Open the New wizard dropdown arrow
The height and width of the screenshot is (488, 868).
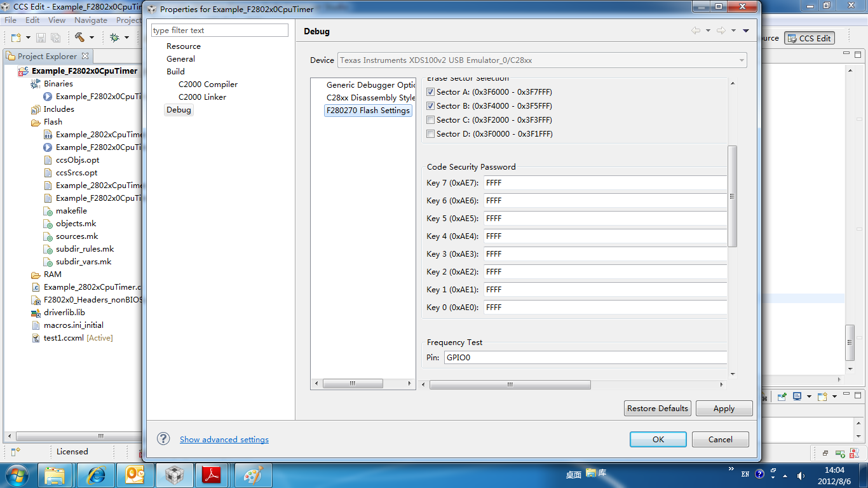(28, 38)
